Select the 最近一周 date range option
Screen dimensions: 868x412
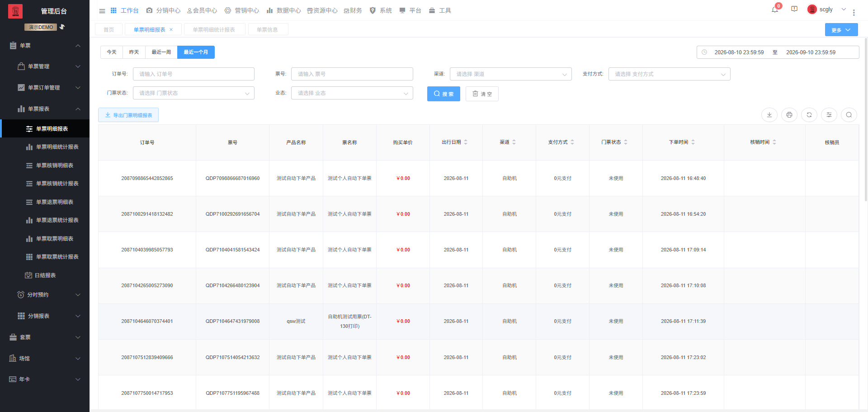click(x=161, y=52)
